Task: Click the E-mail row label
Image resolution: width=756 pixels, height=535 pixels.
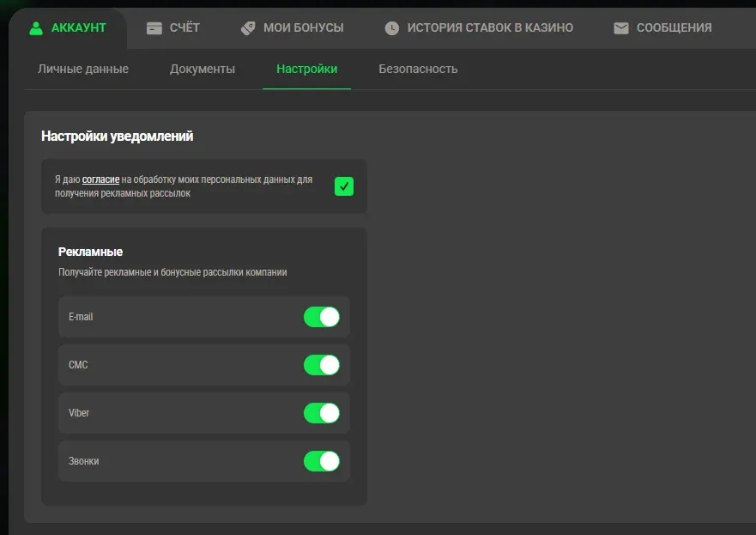Action: [x=81, y=317]
